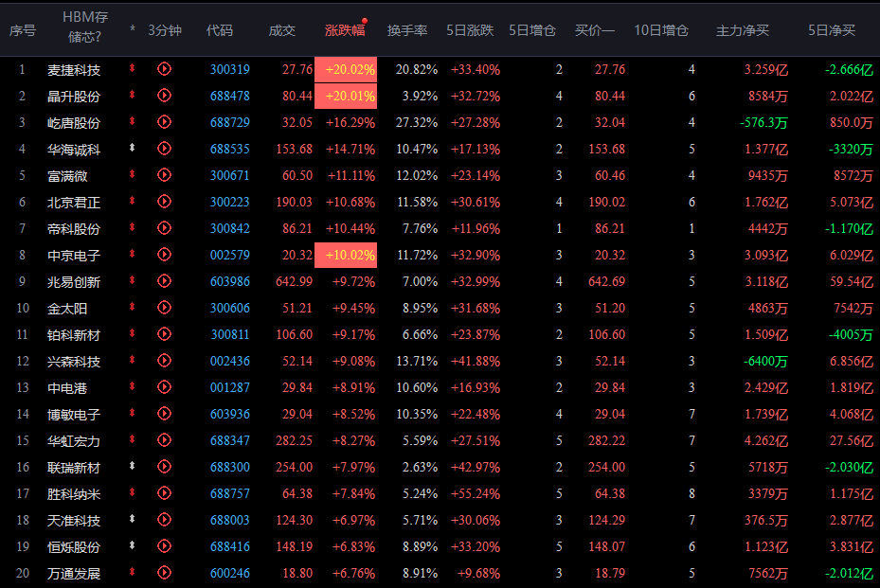Viewport: 880px width, 588px height.
Task: Click the white marker icon beside 天准科技
Action: click(x=132, y=519)
